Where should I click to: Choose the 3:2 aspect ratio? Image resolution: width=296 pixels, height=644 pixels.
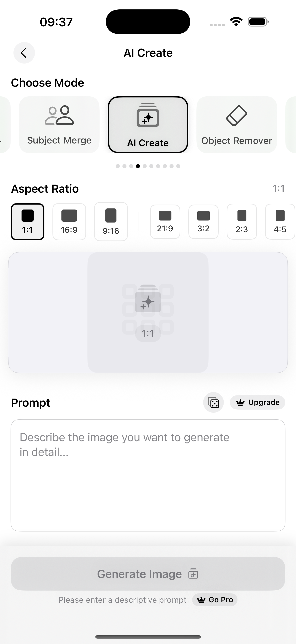coord(203,221)
